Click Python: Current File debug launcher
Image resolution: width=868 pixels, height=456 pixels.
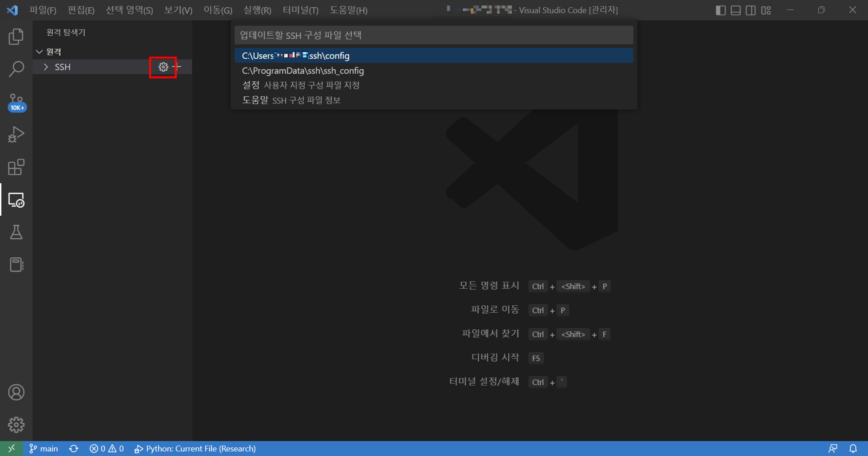pyautogui.click(x=195, y=448)
